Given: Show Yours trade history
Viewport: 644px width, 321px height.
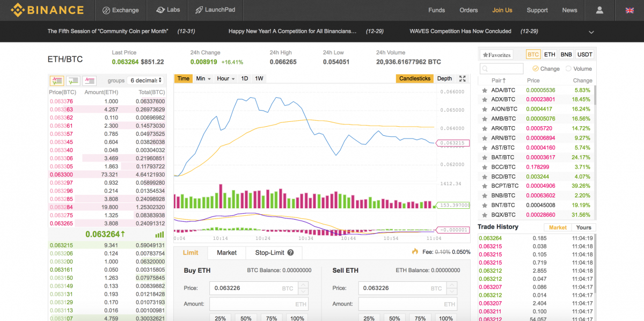Looking at the screenshot, I should point(584,228).
